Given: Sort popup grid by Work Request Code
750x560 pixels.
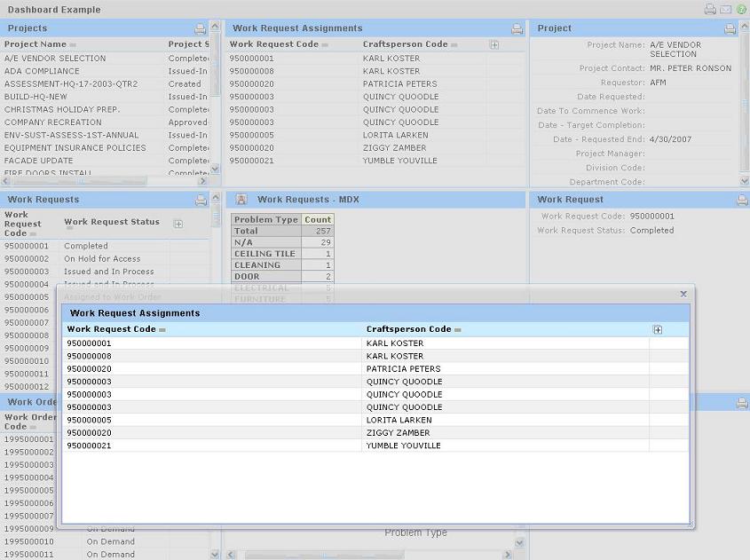Looking at the screenshot, I should [112, 329].
